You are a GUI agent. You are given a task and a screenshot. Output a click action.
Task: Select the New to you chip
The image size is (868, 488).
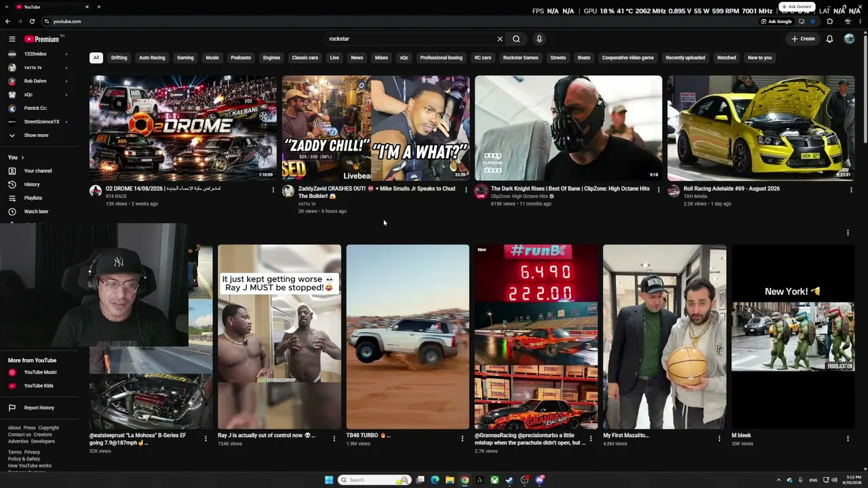pos(759,58)
